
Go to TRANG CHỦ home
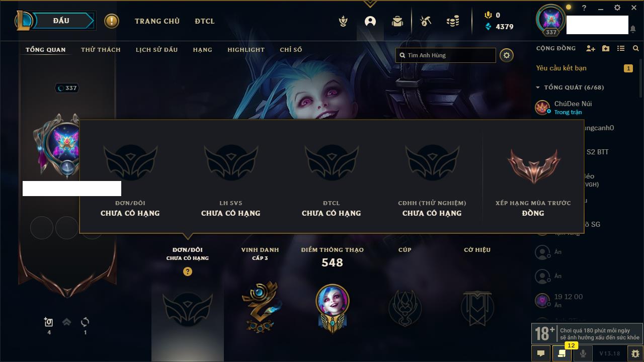coord(157,21)
